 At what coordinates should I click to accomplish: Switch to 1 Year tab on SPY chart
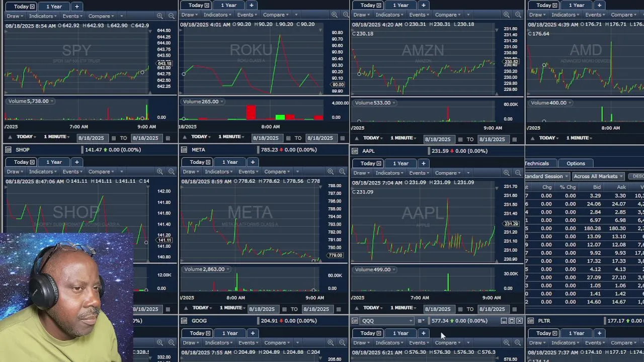[54, 6]
